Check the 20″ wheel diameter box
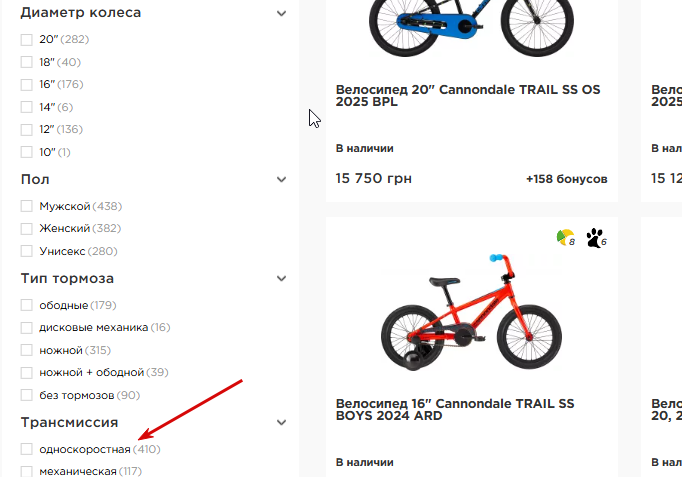 pos(27,40)
